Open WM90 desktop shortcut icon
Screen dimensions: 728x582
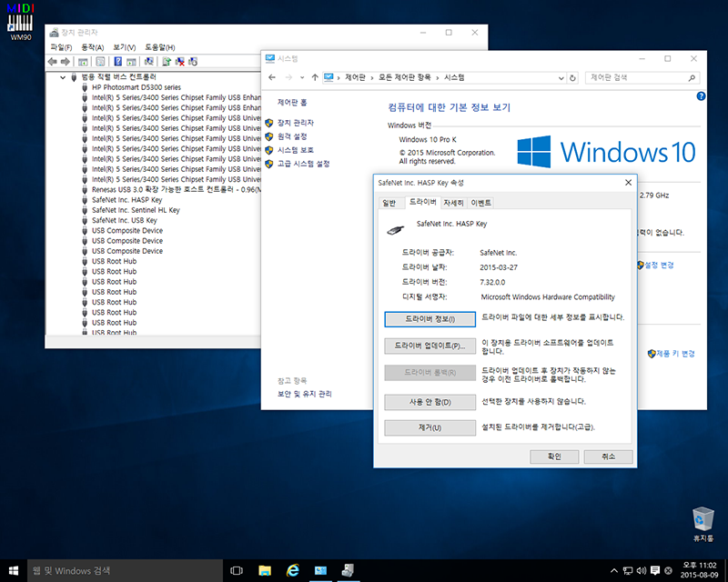[20, 22]
